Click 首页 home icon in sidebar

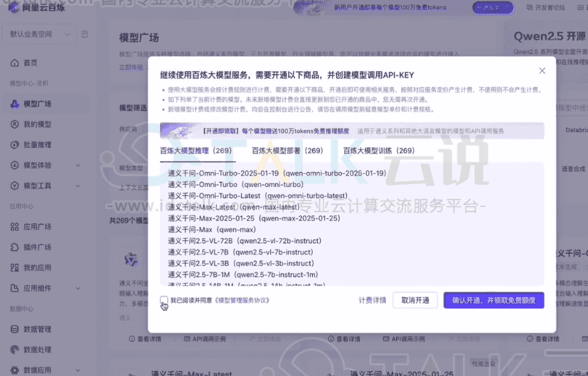coord(14,63)
